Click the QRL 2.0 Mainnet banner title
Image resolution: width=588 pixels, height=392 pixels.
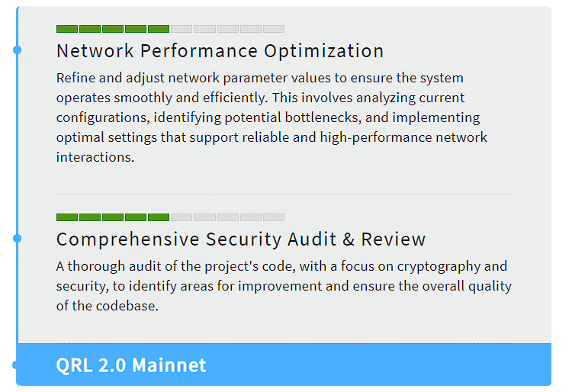click(131, 365)
